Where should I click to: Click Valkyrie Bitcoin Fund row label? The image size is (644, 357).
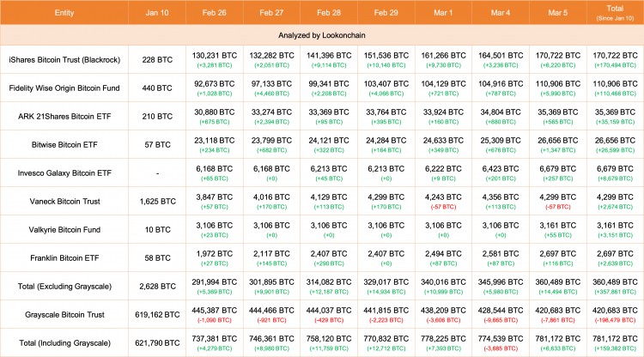[x=64, y=229]
